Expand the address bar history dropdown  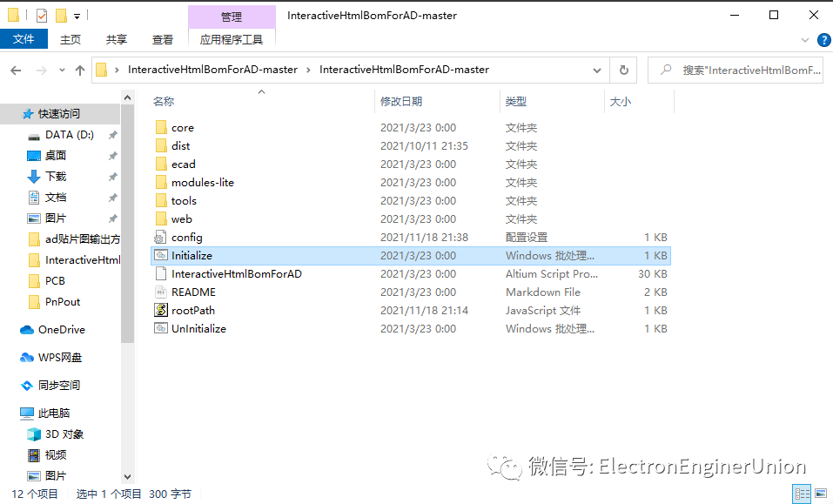pos(596,71)
